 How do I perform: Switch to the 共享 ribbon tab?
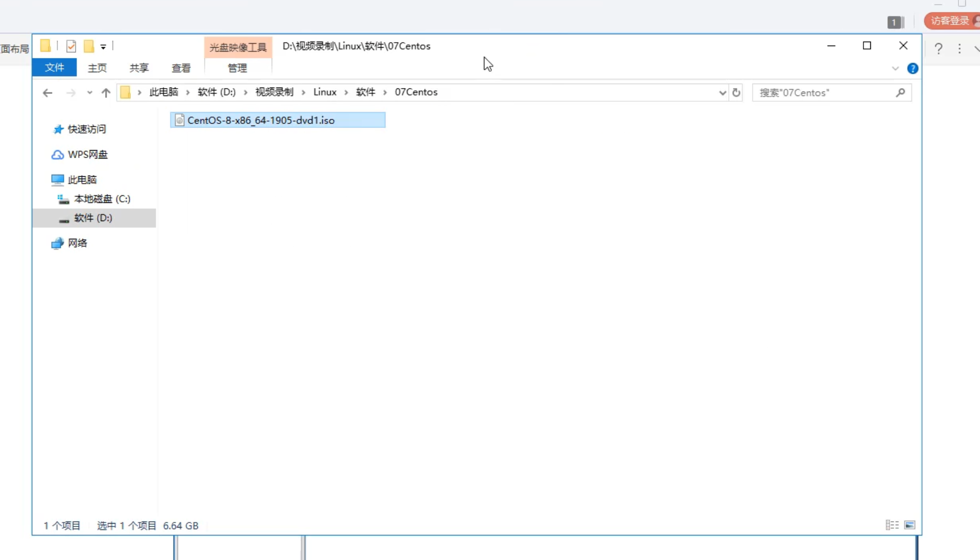coord(139,68)
